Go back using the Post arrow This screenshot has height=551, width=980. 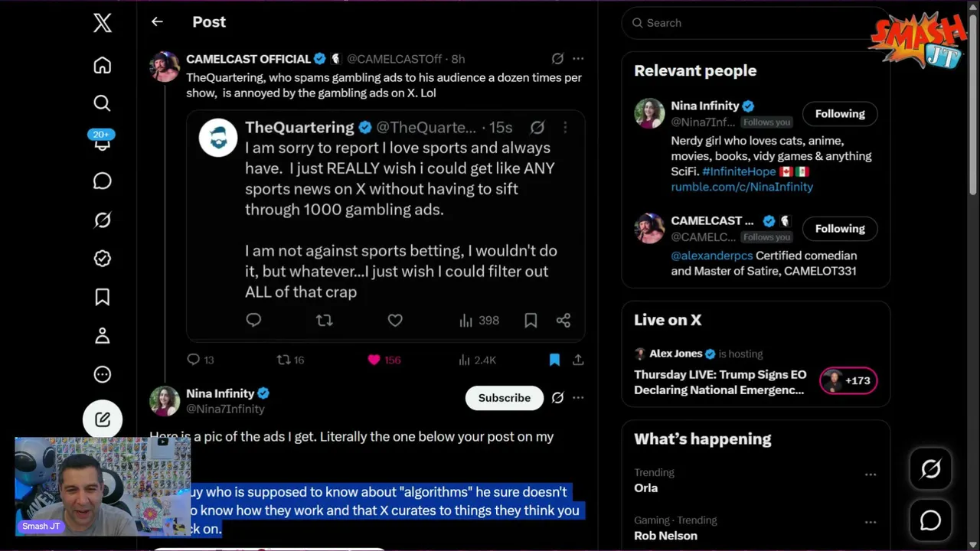157,22
